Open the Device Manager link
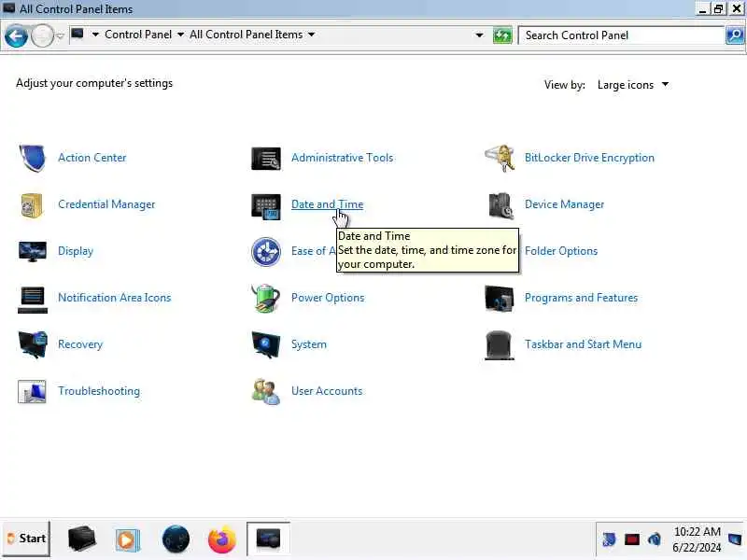This screenshot has height=560, width=747. (564, 204)
